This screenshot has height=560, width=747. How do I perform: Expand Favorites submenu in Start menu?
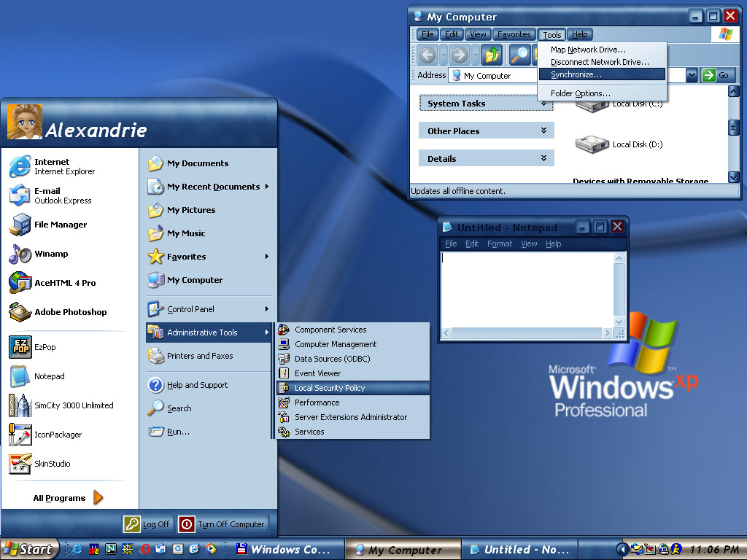[267, 257]
